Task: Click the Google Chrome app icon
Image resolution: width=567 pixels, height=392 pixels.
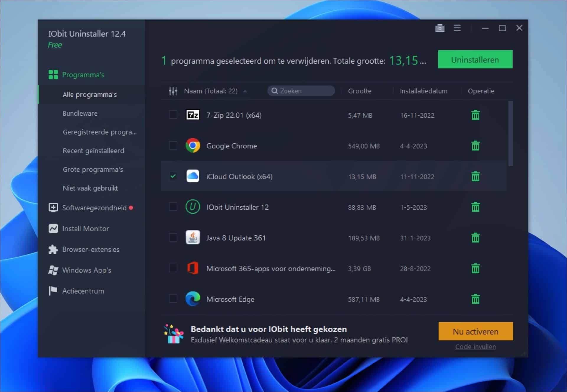Action: click(193, 145)
